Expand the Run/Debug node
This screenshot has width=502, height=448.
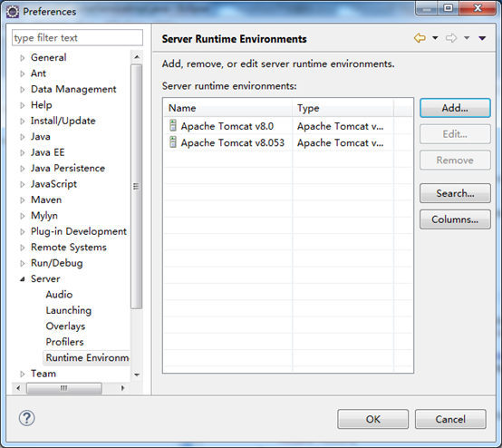pos(22,263)
